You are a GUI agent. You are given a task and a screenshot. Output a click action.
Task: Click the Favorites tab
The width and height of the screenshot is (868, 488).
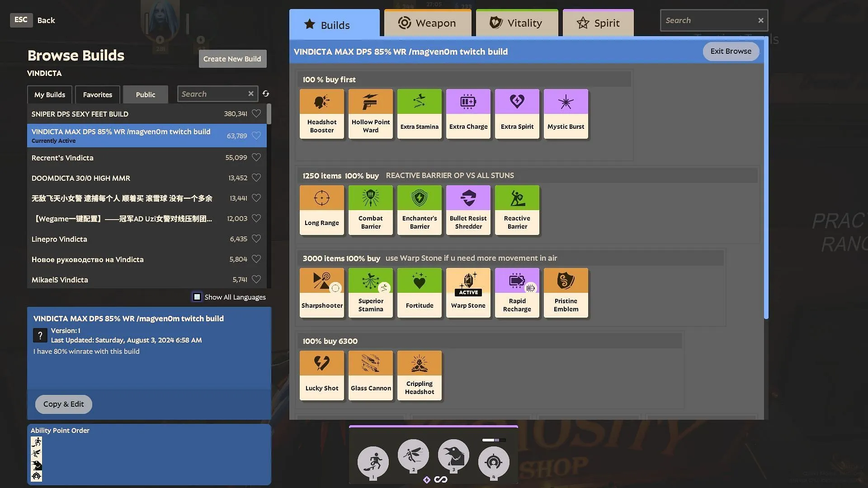[x=97, y=94]
